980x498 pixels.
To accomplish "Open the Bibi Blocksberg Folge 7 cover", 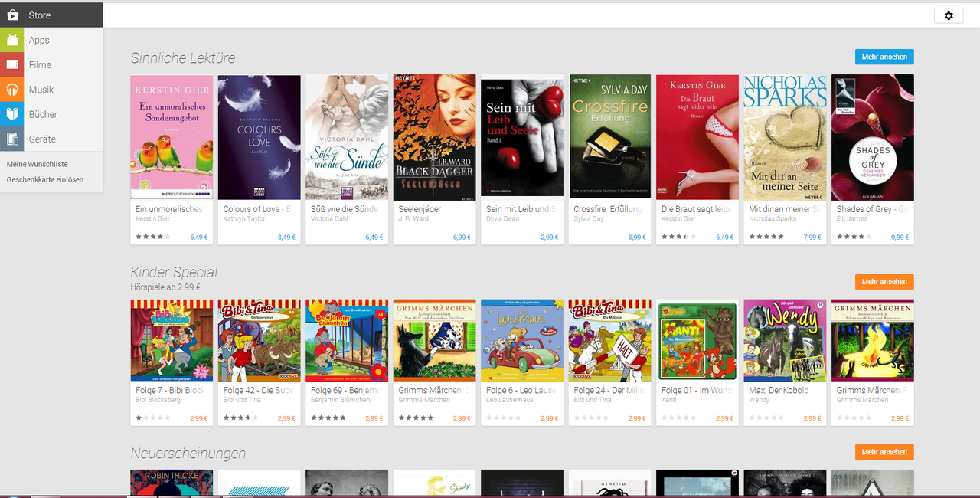I will [x=171, y=340].
